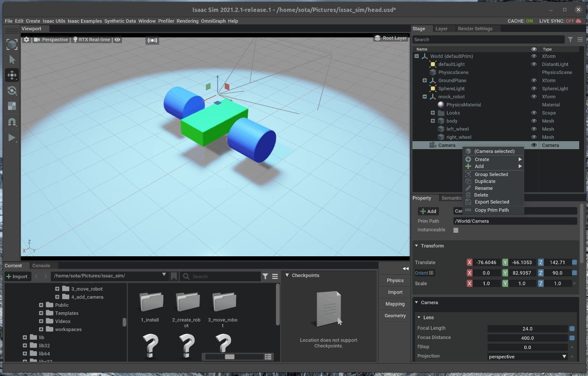Open viewport settings gear
Image resolution: width=588 pixels, height=376 pixels.
pyautogui.click(x=26, y=39)
